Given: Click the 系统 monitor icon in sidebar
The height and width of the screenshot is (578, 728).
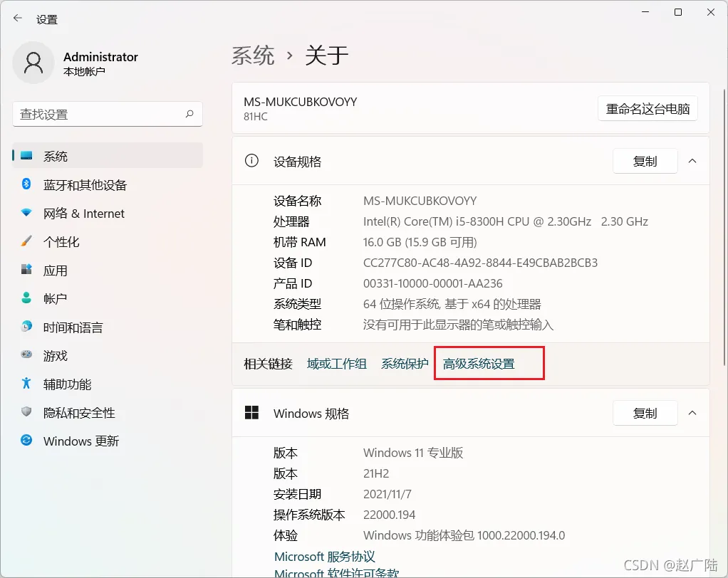Looking at the screenshot, I should [26, 155].
